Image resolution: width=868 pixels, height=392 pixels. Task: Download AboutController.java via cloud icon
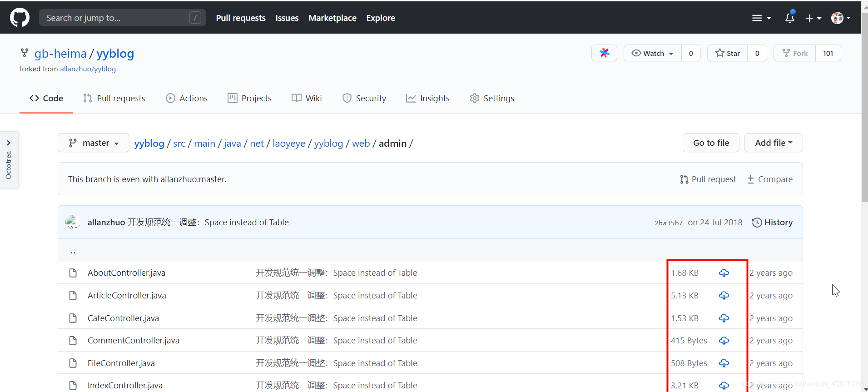coord(724,273)
